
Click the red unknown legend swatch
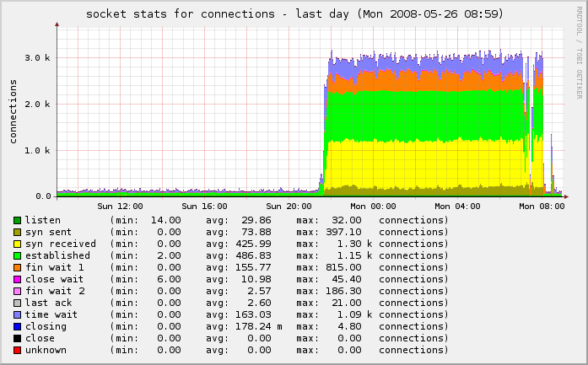pyautogui.click(x=17, y=351)
